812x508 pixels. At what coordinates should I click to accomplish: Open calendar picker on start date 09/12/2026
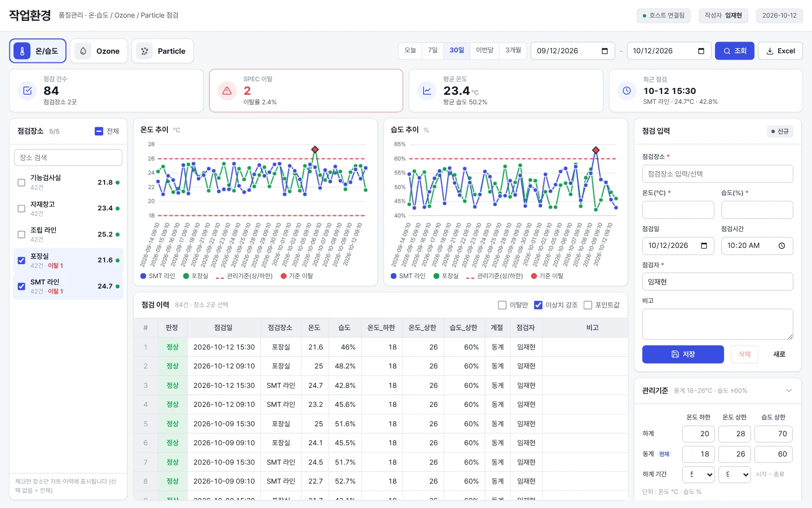click(x=605, y=51)
